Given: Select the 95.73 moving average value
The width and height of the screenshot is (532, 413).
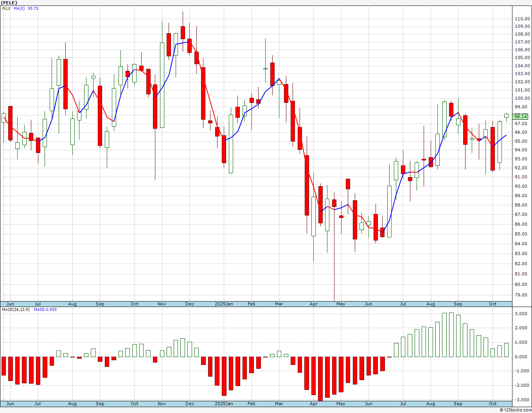Looking at the screenshot, I should tap(33, 8).
